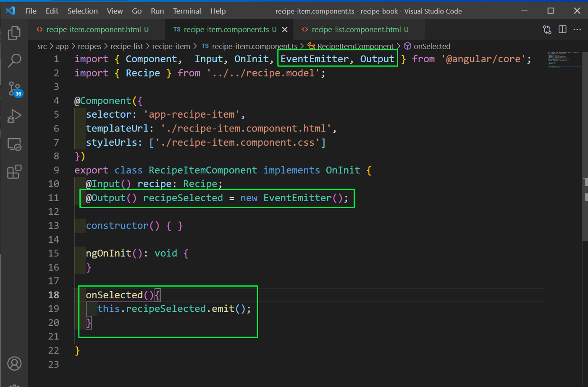Click the recipes breadcrumb
Screen dimensions: 588x387
[x=89, y=46]
